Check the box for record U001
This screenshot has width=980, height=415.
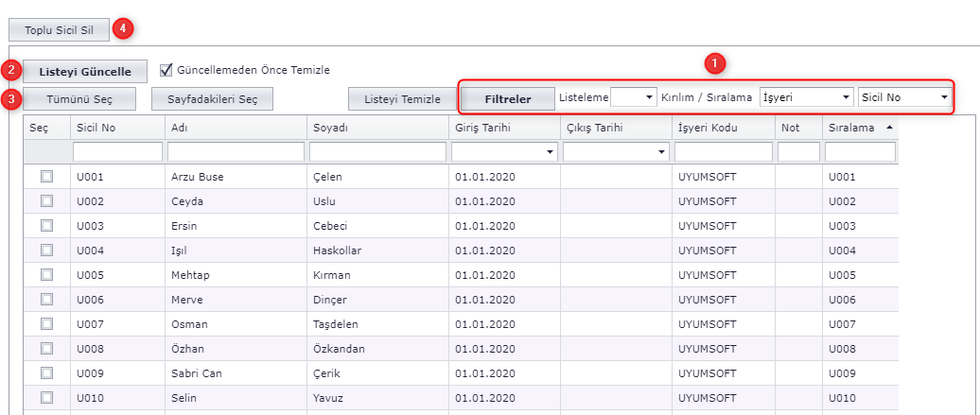click(x=46, y=176)
